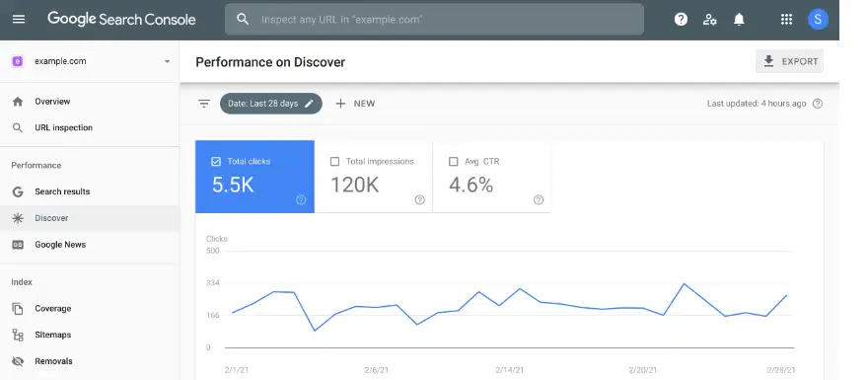This screenshot has height=380, width=868.
Task: Click help icon on Avg. CTR card
Action: [539, 200]
